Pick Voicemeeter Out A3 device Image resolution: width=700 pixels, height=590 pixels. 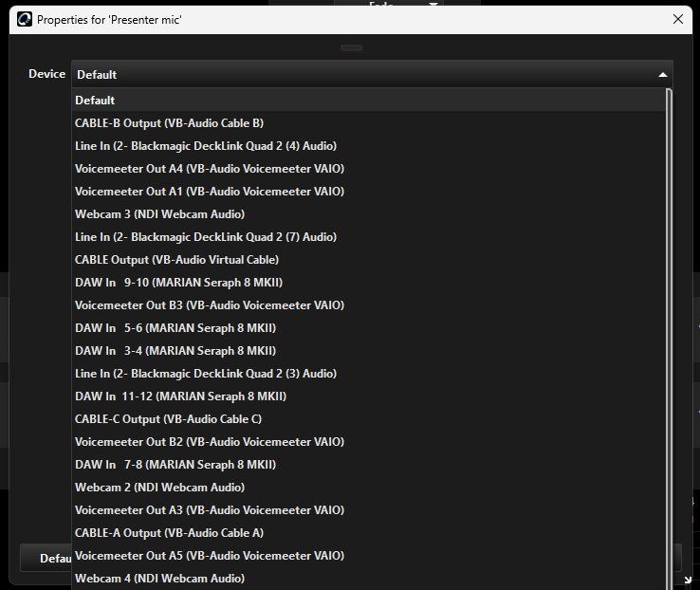click(x=369, y=509)
